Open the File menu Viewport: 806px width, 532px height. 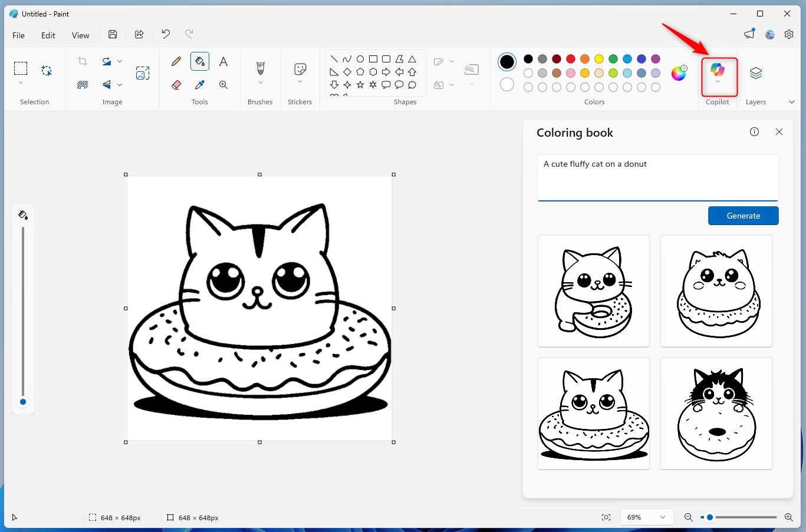18,35
